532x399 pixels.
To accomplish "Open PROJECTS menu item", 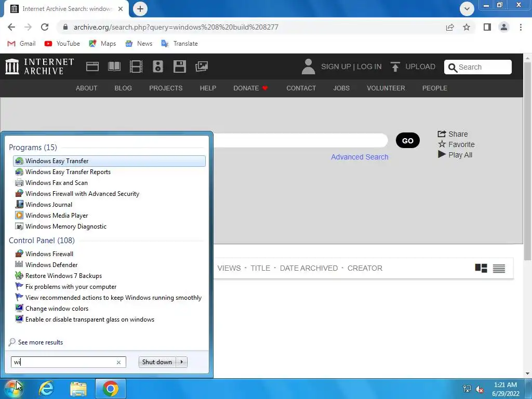I will [x=166, y=88].
